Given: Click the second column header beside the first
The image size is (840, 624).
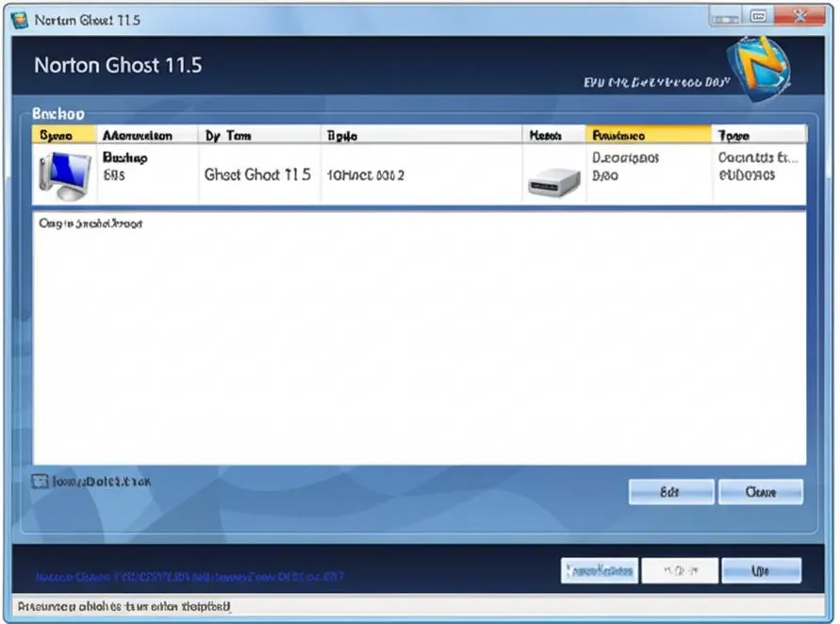Looking at the screenshot, I should pyautogui.click(x=147, y=135).
